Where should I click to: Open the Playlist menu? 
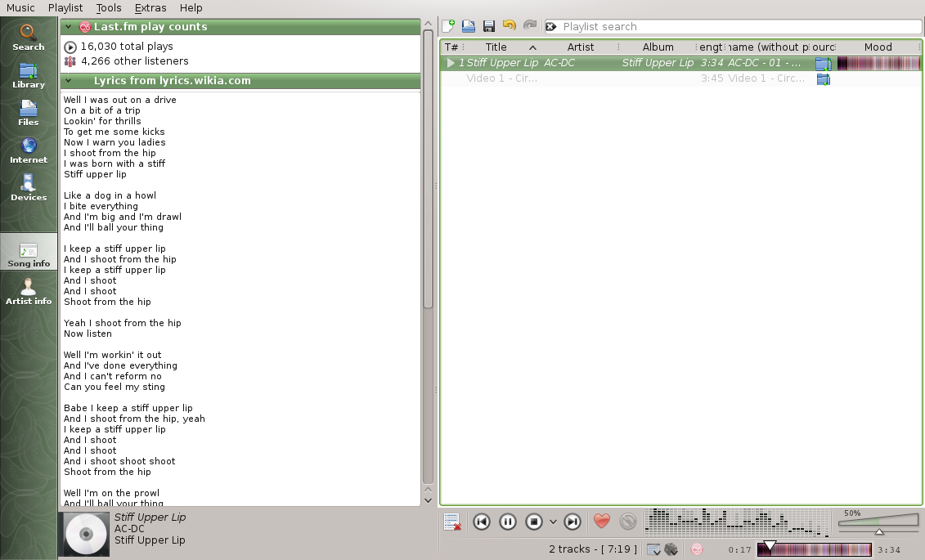tap(65, 7)
